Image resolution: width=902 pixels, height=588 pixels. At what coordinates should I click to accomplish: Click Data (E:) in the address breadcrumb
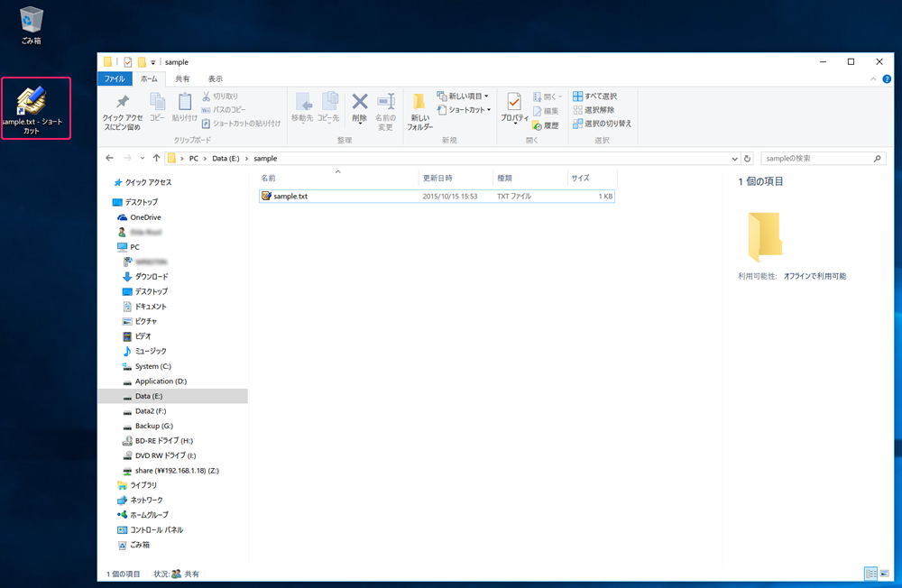pyautogui.click(x=225, y=158)
